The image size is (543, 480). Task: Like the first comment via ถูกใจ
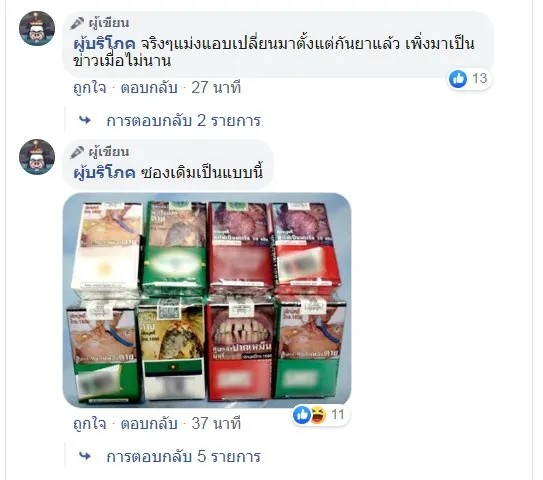click(x=90, y=88)
